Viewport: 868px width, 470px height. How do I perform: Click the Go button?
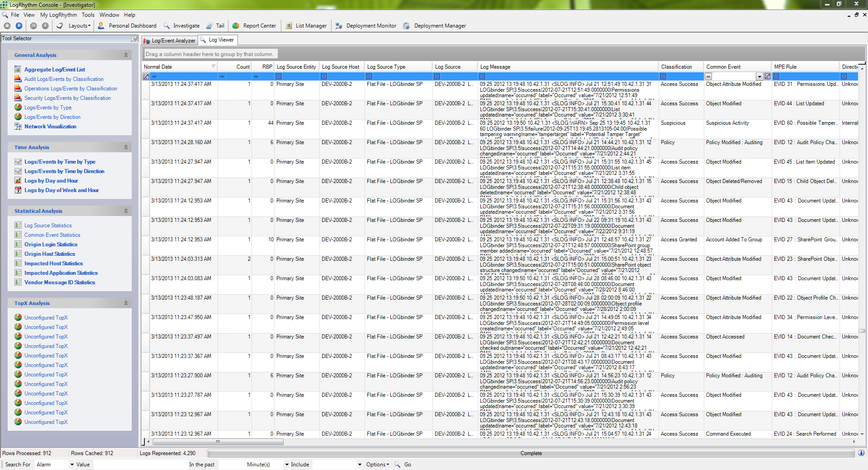tap(408, 465)
